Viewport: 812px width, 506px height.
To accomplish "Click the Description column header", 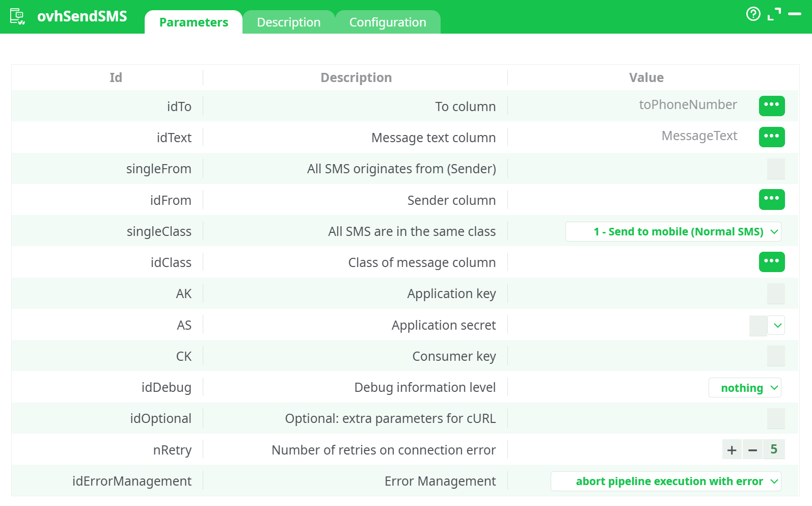I will pos(356,77).
